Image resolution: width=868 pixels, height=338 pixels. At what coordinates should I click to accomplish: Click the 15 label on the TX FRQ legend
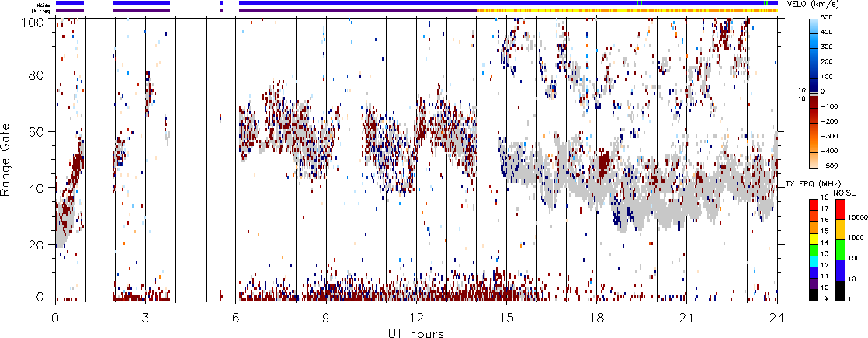(x=825, y=231)
